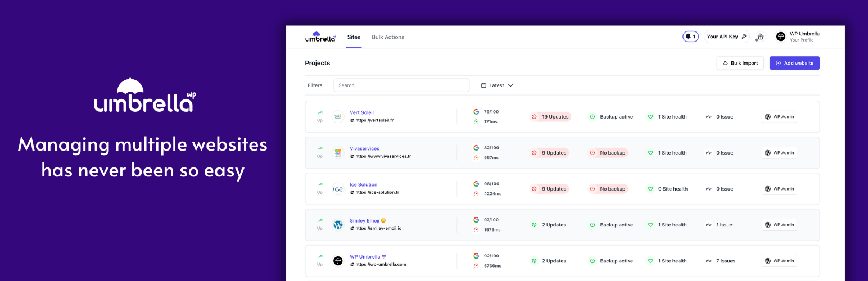Click the WP Umbrella profile avatar
Image resolution: width=868 pixels, height=281 pixels.
point(780,37)
